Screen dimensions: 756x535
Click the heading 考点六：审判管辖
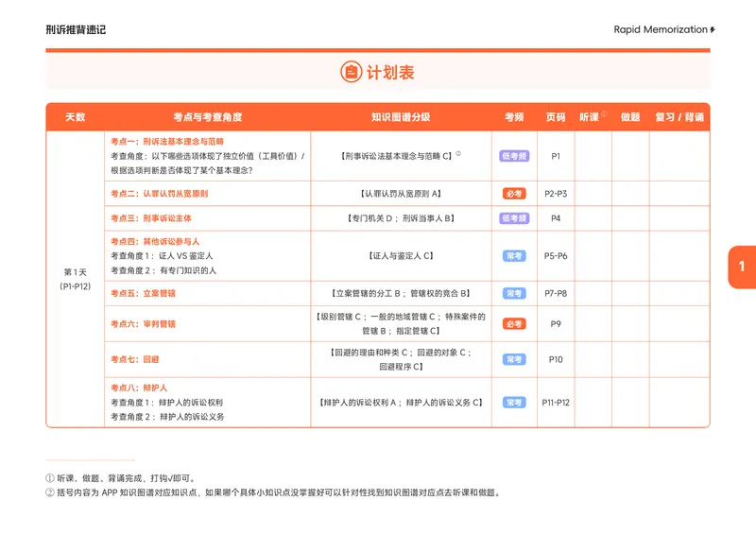pos(144,323)
